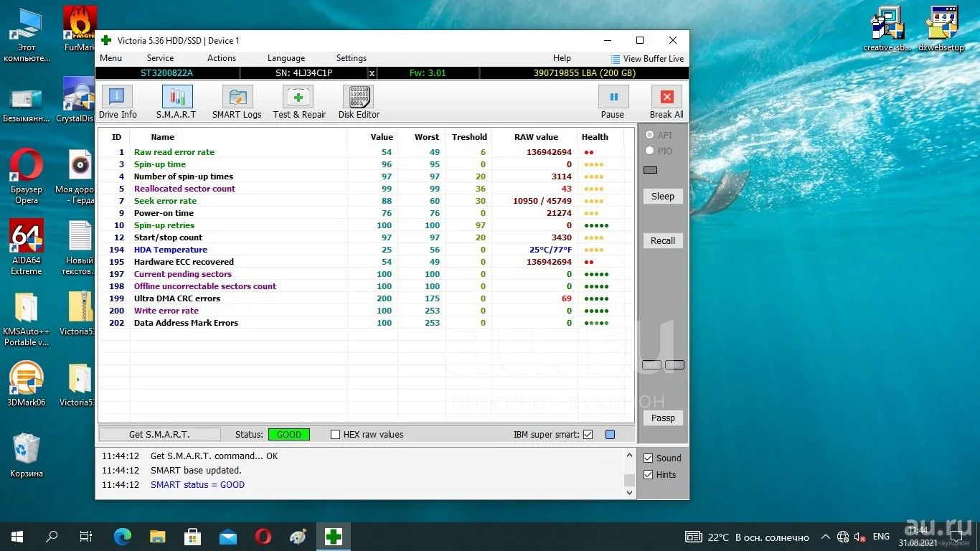980x551 pixels.
Task: Toggle the IBM super smart checkbox
Action: (588, 434)
